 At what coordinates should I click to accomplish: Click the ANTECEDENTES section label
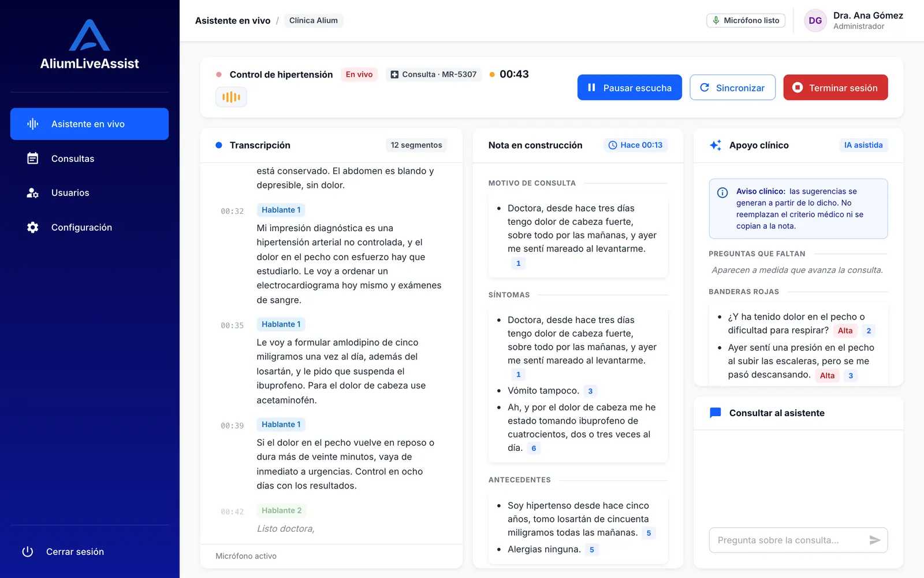tap(520, 480)
